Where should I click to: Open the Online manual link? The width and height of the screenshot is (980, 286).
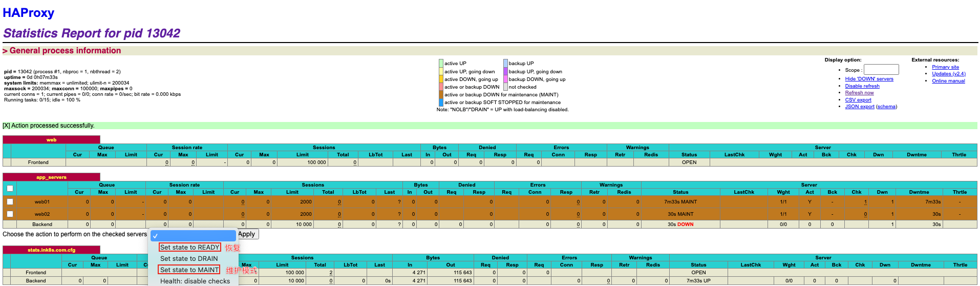(x=948, y=81)
